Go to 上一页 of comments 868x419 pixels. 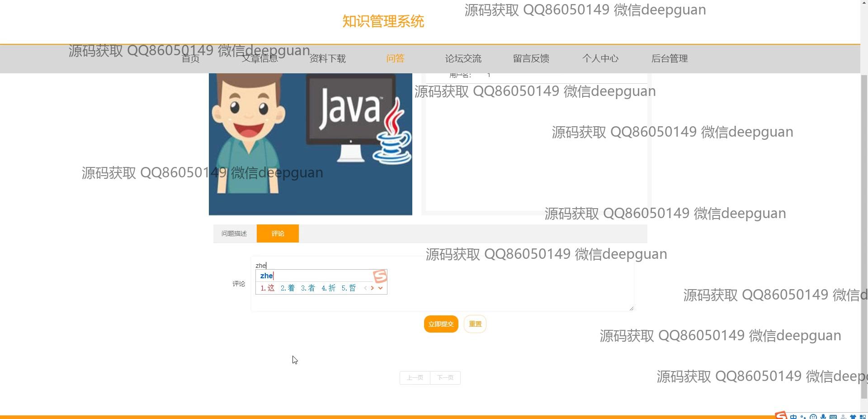(x=415, y=378)
